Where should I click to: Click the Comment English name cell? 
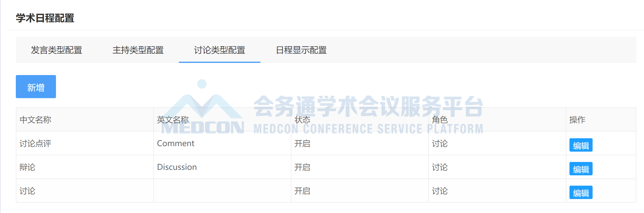(x=222, y=143)
